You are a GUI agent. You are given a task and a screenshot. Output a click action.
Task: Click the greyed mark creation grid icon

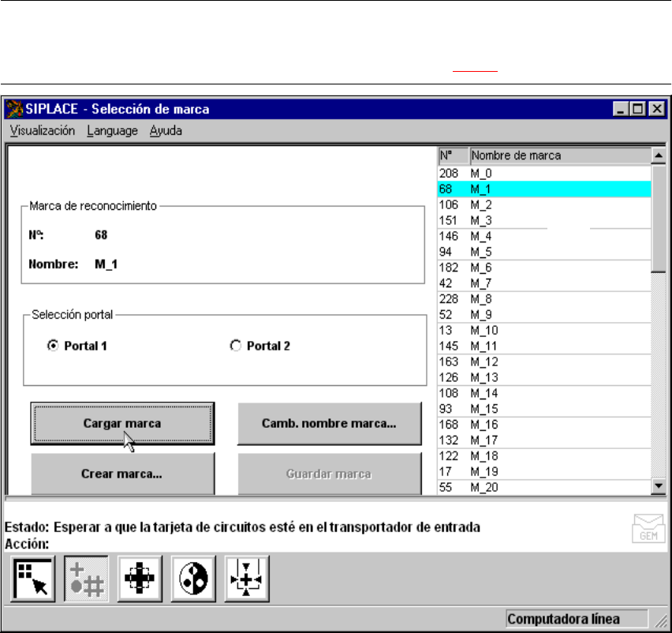(86, 579)
